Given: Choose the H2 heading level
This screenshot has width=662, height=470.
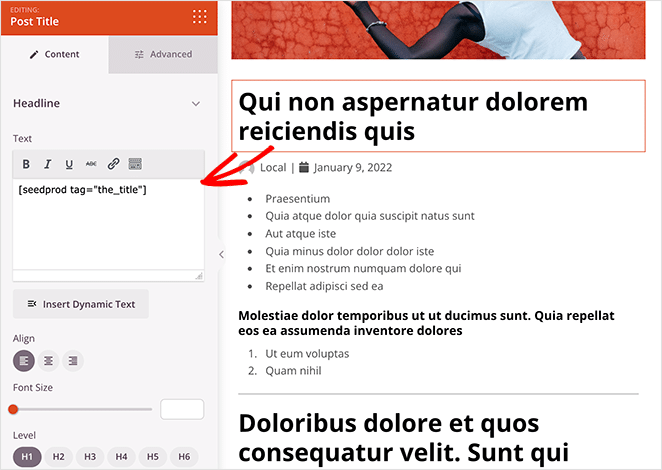Looking at the screenshot, I should [x=58, y=457].
